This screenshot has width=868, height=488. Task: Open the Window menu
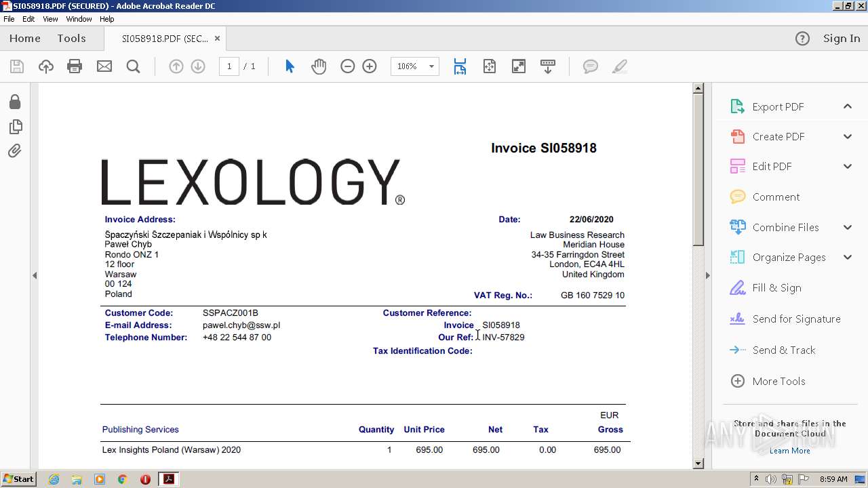(x=79, y=19)
